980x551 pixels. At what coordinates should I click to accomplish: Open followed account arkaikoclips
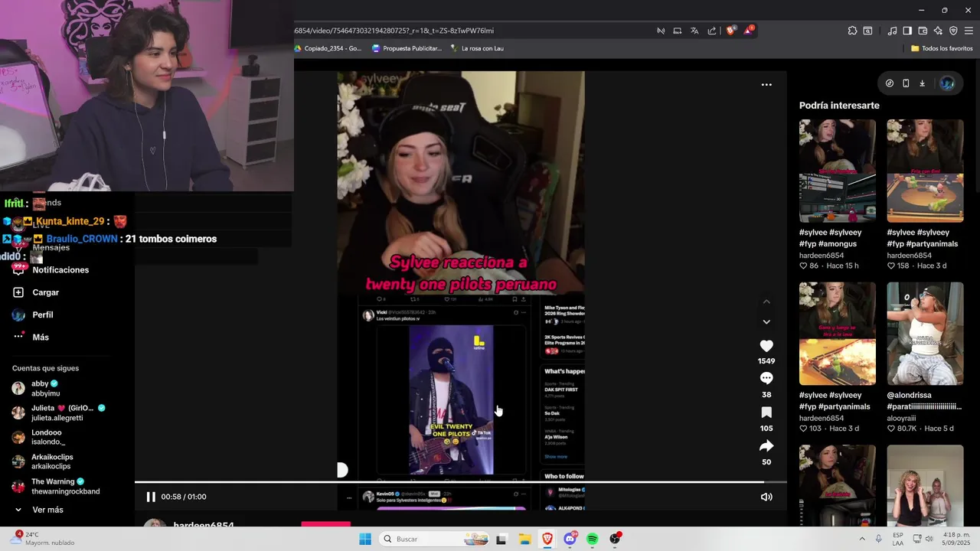point(43,461)
